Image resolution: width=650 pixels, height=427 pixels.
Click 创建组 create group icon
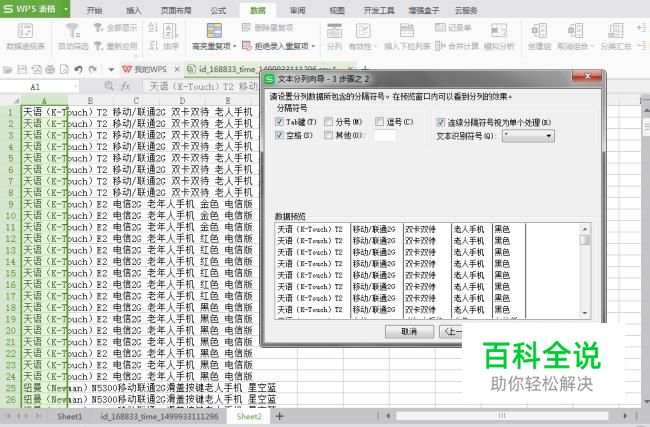click(x=539, y=31)
